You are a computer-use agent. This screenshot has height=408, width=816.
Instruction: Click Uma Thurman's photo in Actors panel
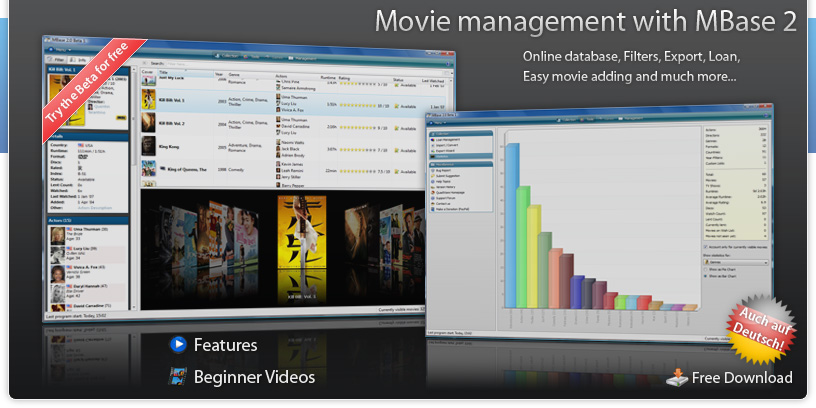(57, 236)
